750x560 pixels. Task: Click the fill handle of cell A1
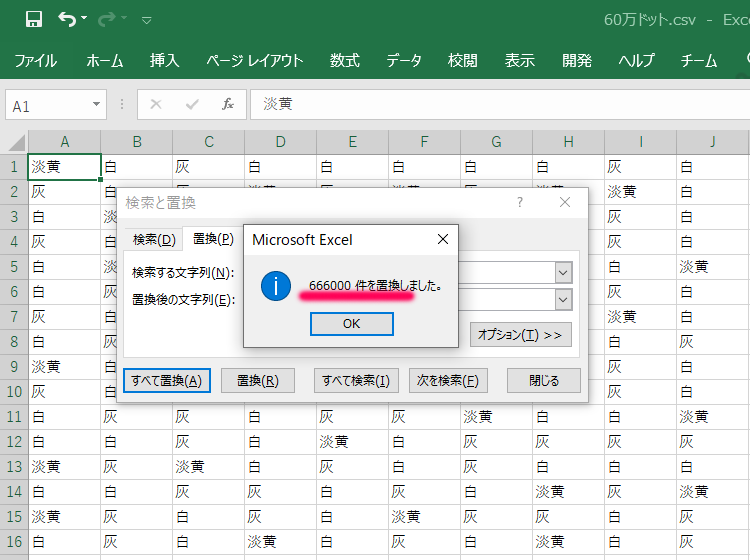point(100,179)
